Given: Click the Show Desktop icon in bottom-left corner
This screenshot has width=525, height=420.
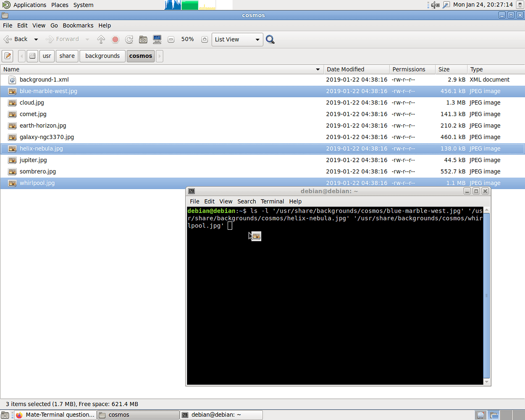Looking at the screenshot, I should pos(4,415).
